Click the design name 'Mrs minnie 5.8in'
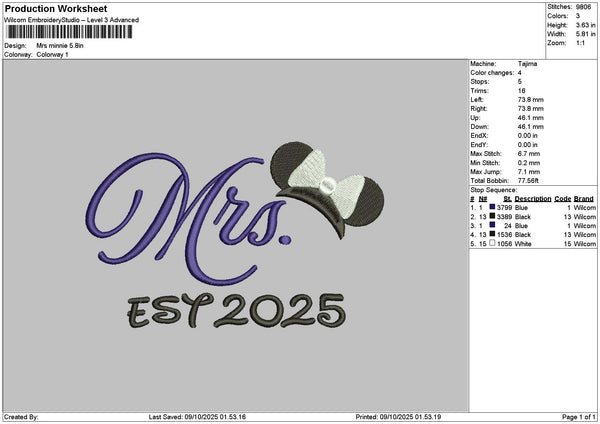600x424 pixels. pos(60,46)
